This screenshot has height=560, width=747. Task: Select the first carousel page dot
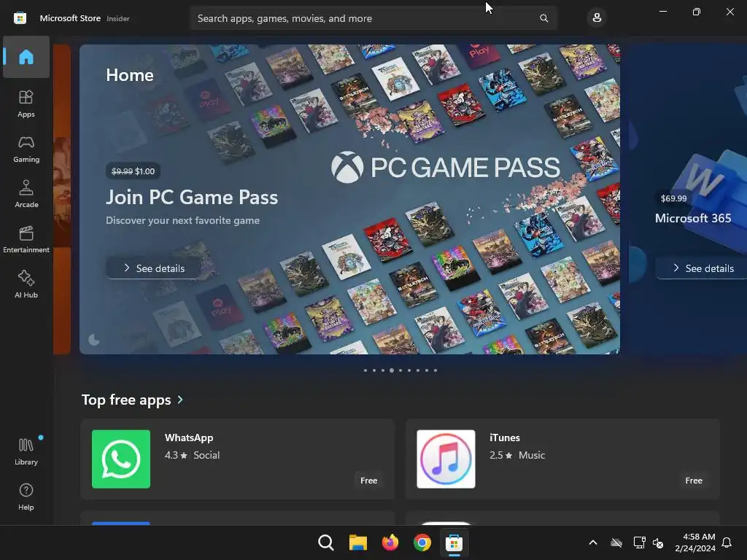tap(365, 370)
